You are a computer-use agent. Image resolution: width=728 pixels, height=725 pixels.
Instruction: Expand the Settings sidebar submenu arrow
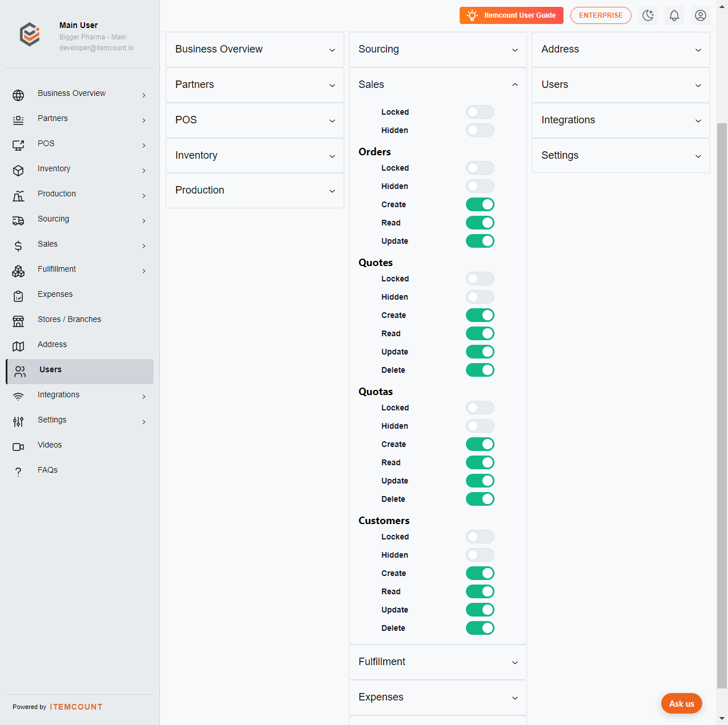(x=144, y=422)
